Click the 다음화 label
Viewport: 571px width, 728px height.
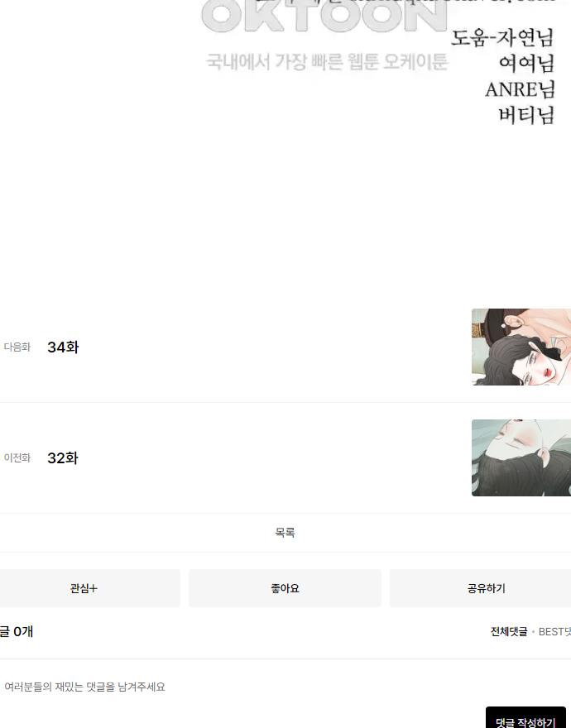[17, 347]
